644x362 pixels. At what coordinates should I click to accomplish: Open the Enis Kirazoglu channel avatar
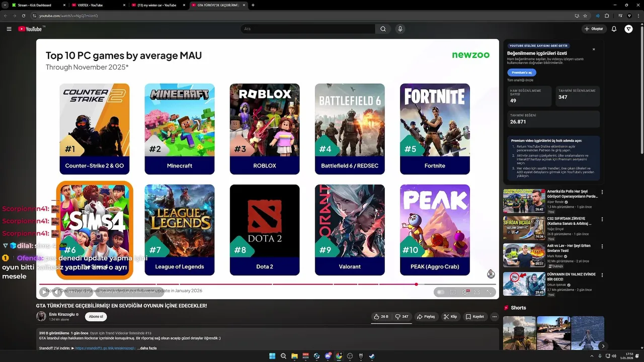pyautogui.click(x=41, y=316)
